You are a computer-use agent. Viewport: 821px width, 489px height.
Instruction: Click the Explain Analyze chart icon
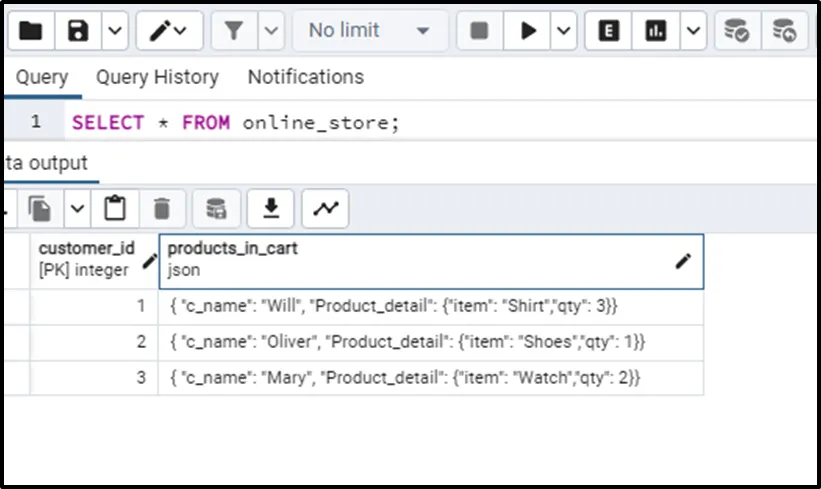(x=656, y=31)
